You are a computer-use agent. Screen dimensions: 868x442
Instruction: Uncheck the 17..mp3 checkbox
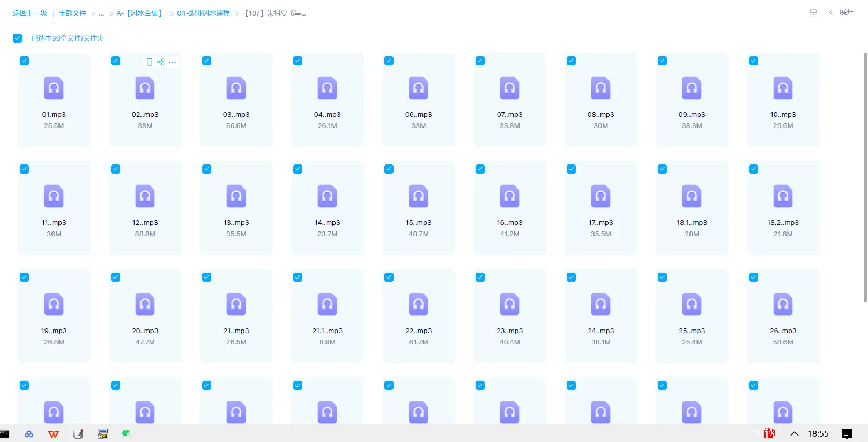pos(571,169)
